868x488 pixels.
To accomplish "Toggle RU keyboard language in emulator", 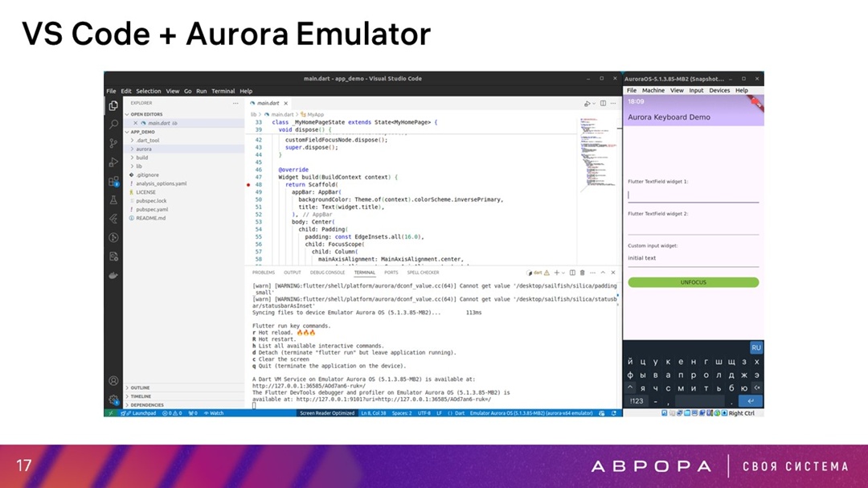I will tap(755, 347).
